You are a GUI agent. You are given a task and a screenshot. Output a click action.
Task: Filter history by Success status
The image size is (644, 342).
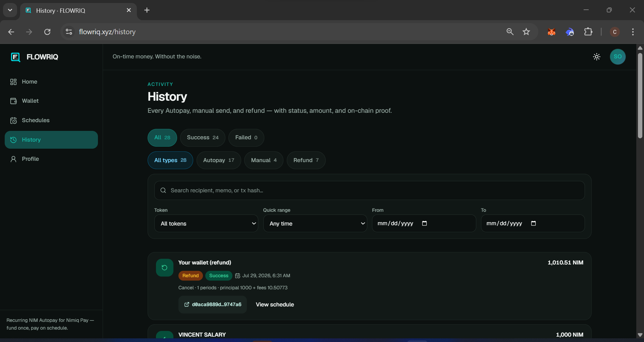203,138
